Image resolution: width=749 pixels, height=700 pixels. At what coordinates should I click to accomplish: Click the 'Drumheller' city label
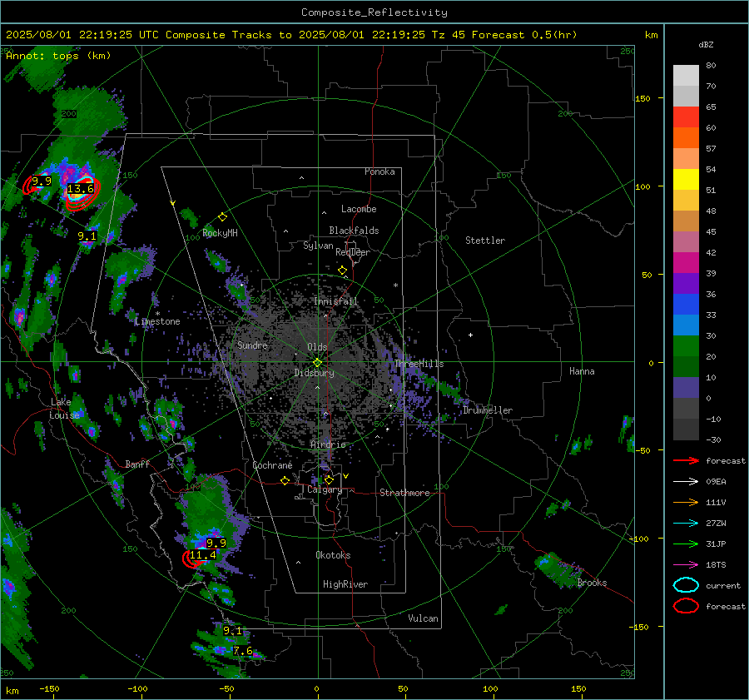[x=488, y=410]
